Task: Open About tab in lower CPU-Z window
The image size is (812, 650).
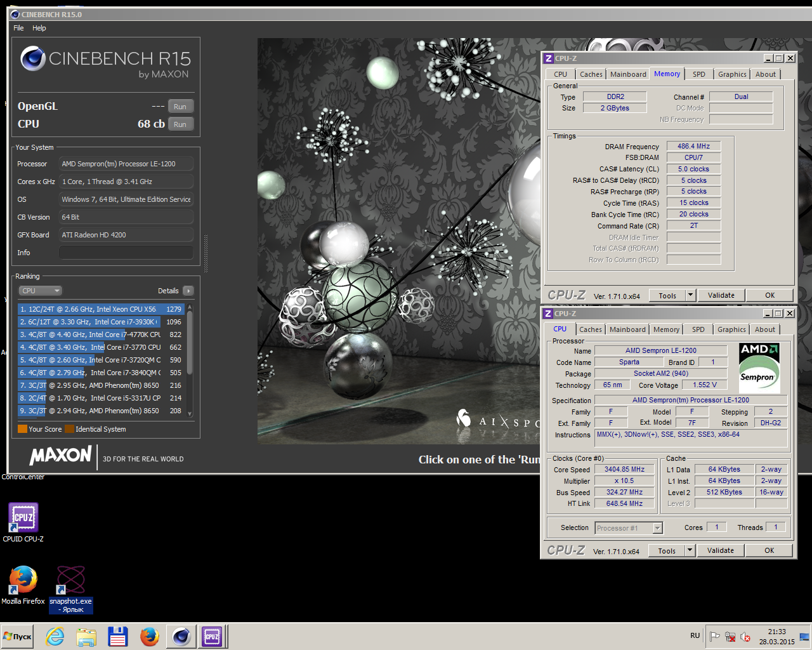Action: 765,329
